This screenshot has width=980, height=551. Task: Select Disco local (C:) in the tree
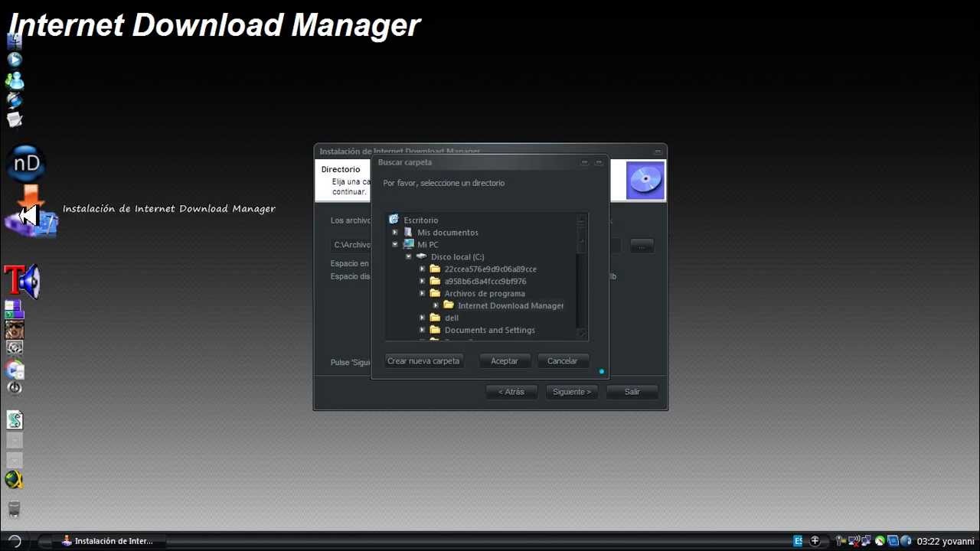pyautogui.click(x=457, y=257)
